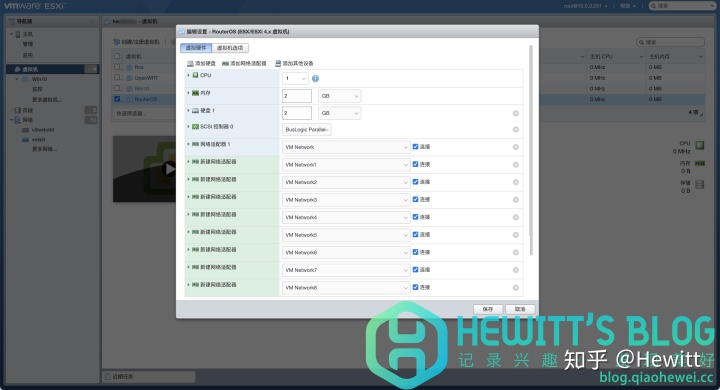
Task: Open the 网络适配器 1 VM Network dropdown
Action: (346, 147)
